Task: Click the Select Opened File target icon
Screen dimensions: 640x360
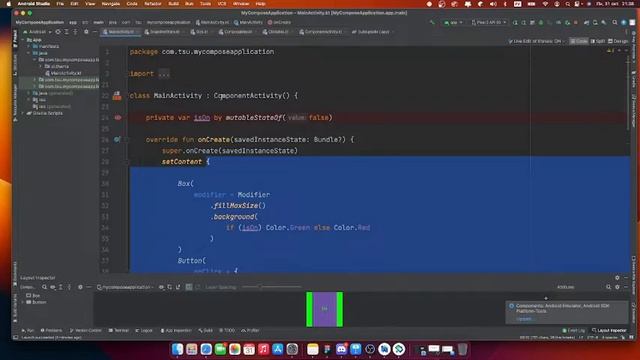Action: click(x=58, y=31)
